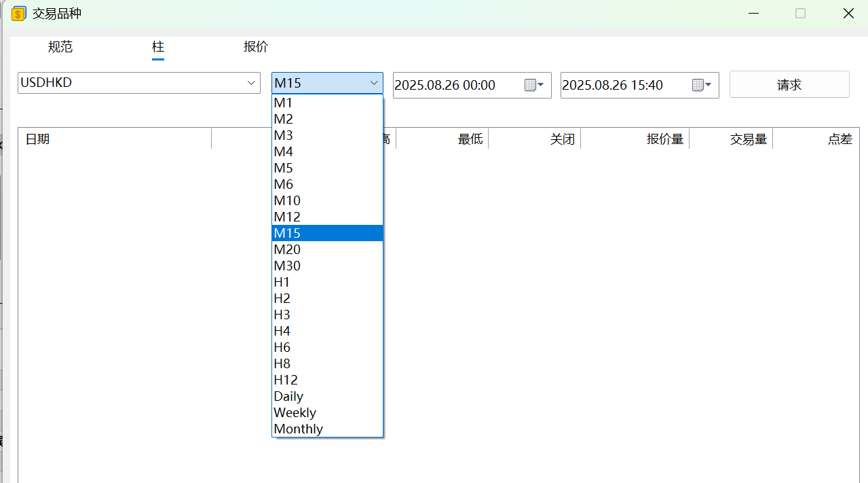Screen dimensions: 868x483
Task: Switch to the 报价 tab
Action: click(x=256, y=46)
